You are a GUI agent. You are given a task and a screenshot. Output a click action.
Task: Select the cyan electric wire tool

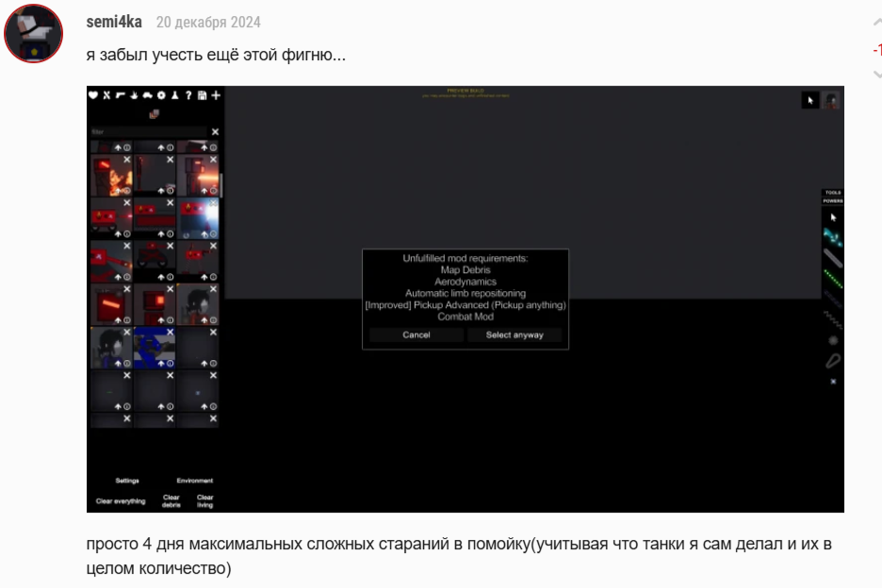click(833, 237)
